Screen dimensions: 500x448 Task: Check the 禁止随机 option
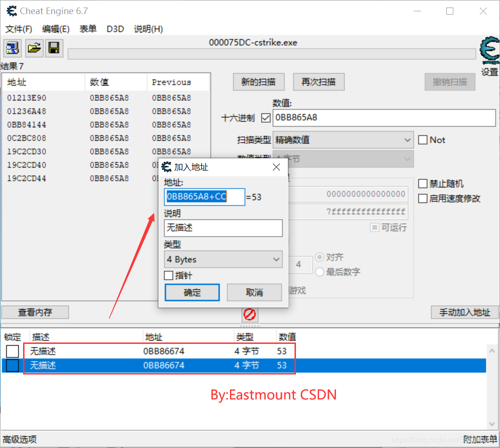[423, 184]
